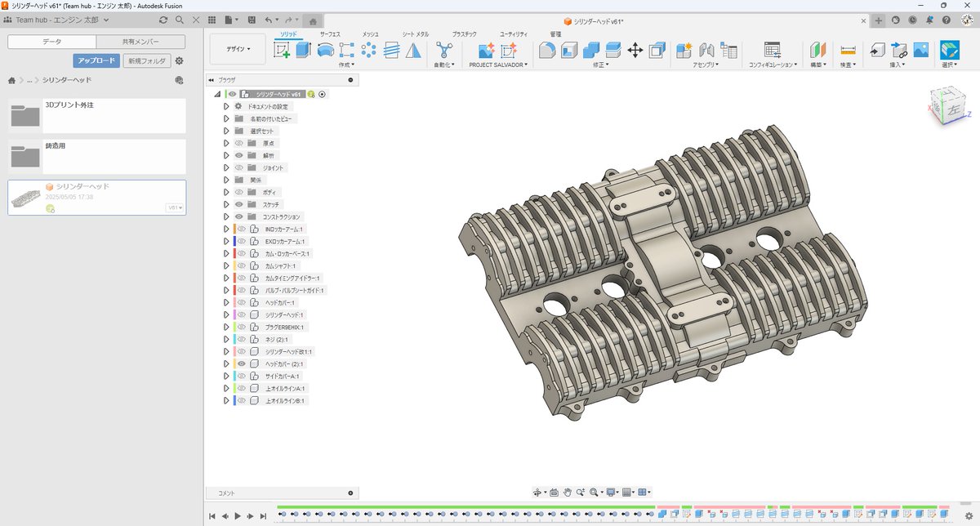The image size is (980, 526).
Task: Go to Home tab icon
Action: (x=313, y=20)
